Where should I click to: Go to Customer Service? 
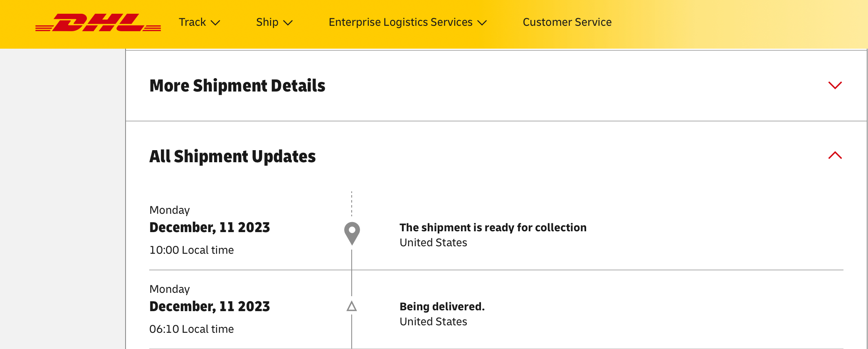click(x=567, y=22)
